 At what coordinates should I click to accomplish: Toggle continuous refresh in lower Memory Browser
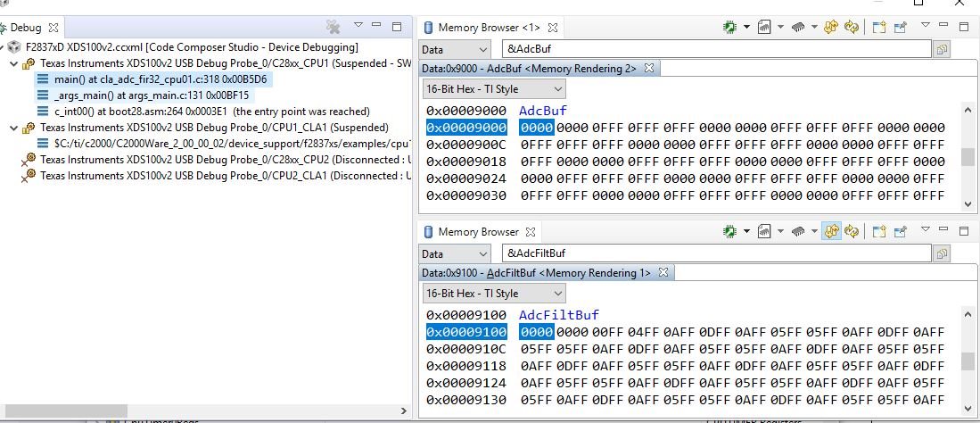pyautogui.click(x=830, y=231)
